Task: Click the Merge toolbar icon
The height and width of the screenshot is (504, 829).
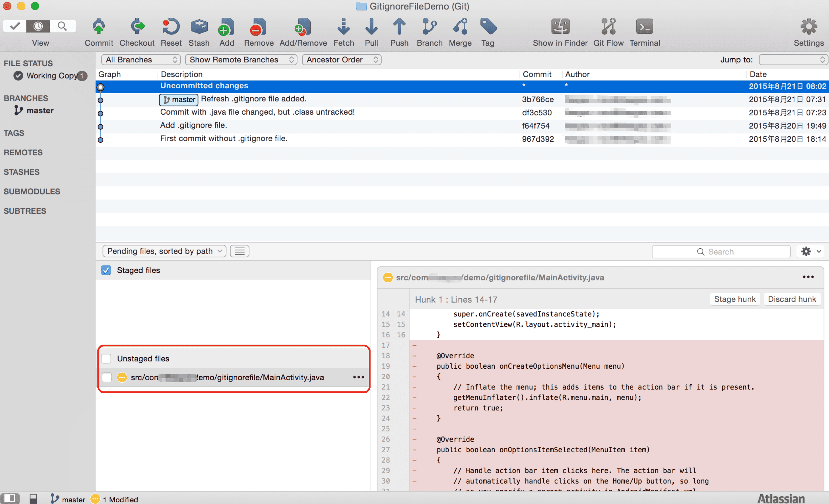Action: pos(460,27)
